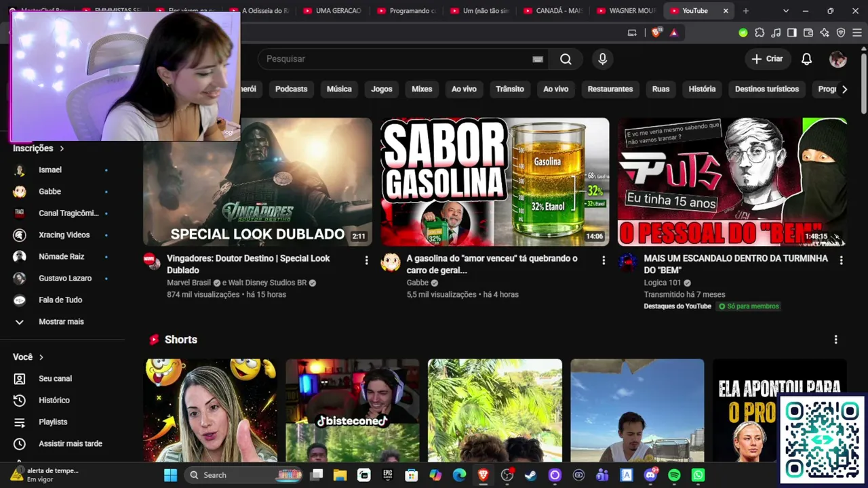Play the Sabor Gasolina video thumbnail
The height and width of the screenshot is (488, 868).
495,182
